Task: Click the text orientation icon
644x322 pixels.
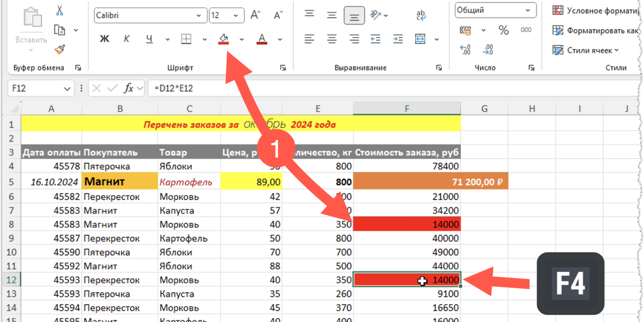Action: pos(376,15)
